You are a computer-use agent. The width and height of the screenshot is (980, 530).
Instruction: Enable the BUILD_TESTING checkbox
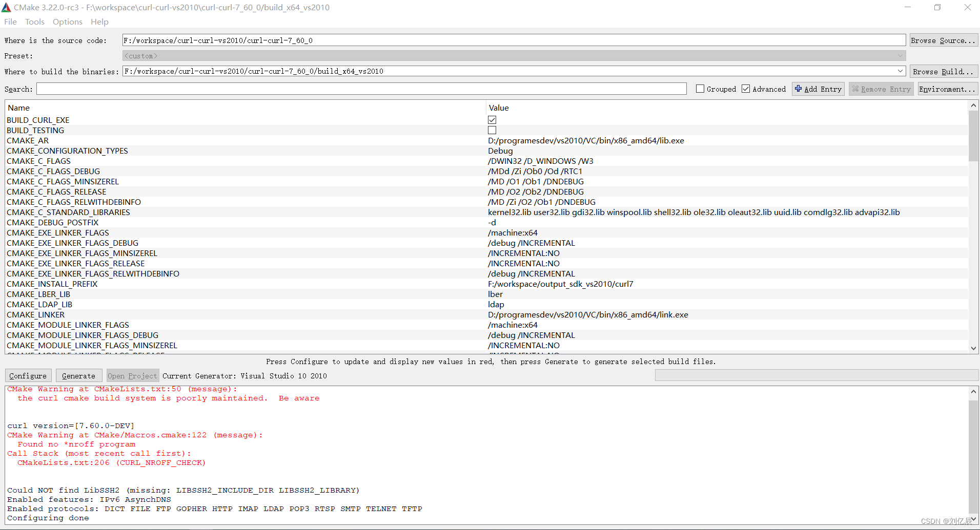pos(492,130)
